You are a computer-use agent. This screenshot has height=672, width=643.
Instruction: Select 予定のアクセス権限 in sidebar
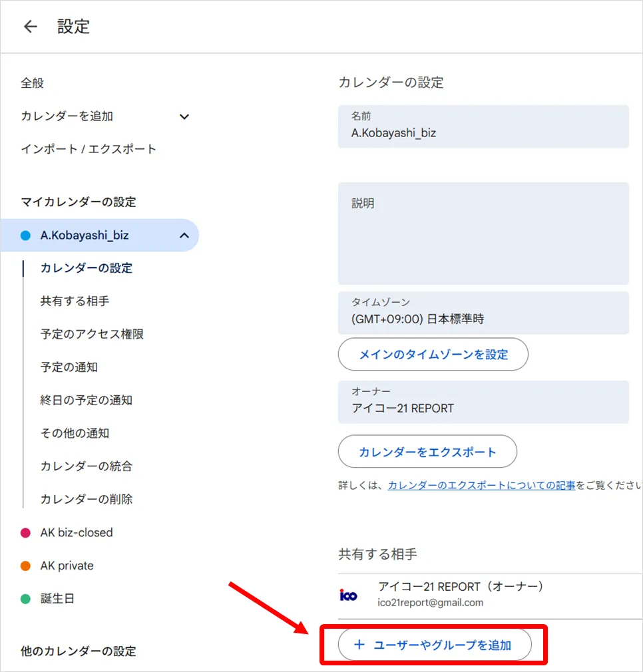click(92, 334)
